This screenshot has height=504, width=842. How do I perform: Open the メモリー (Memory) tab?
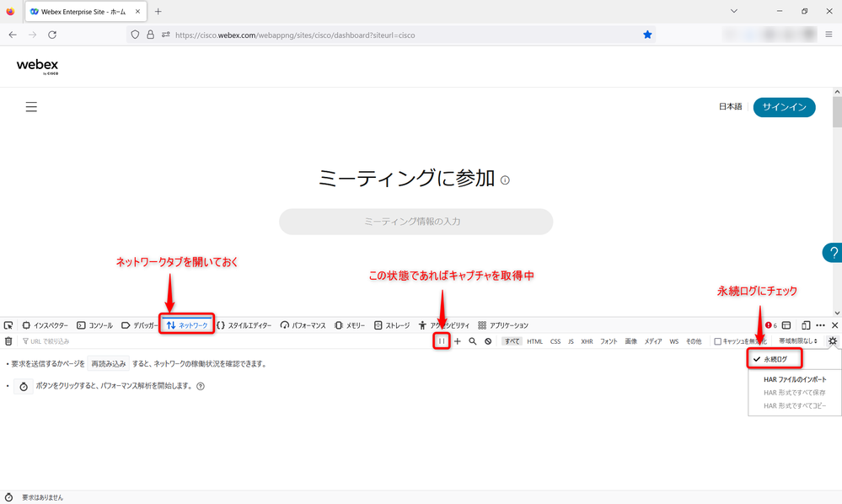(x=350, y=325)
